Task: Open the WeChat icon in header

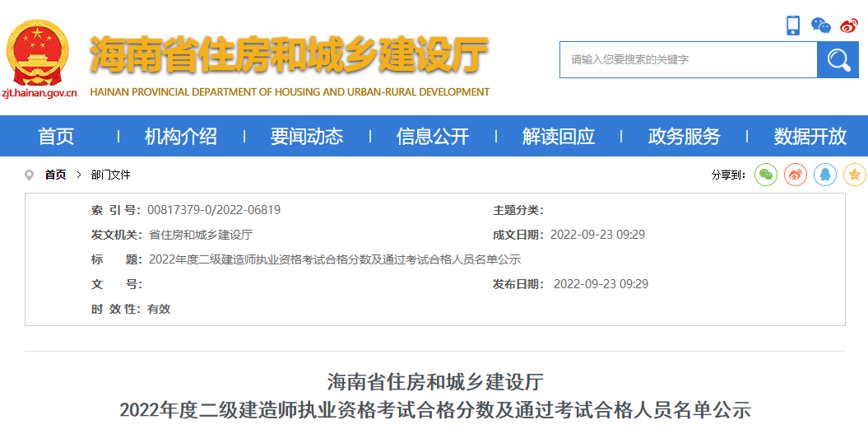Action: click(820, 26)
